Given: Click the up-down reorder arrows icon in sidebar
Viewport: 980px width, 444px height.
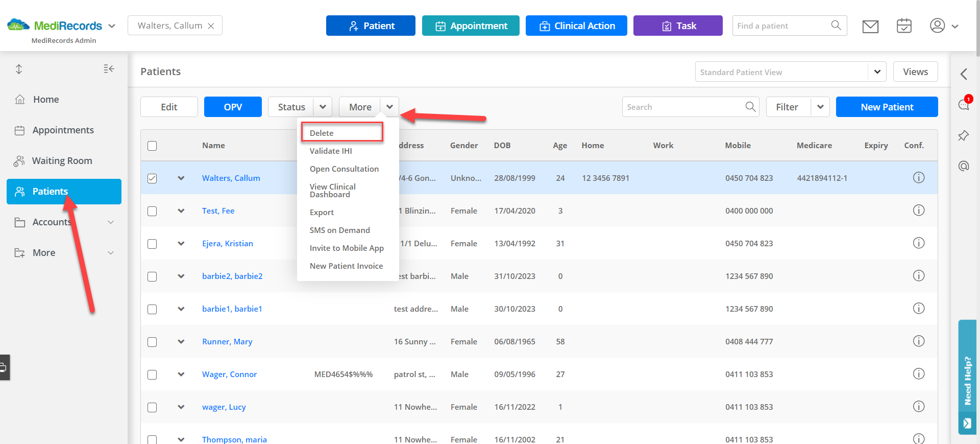Looking at the screenshot, I should (x=19, y=69).
